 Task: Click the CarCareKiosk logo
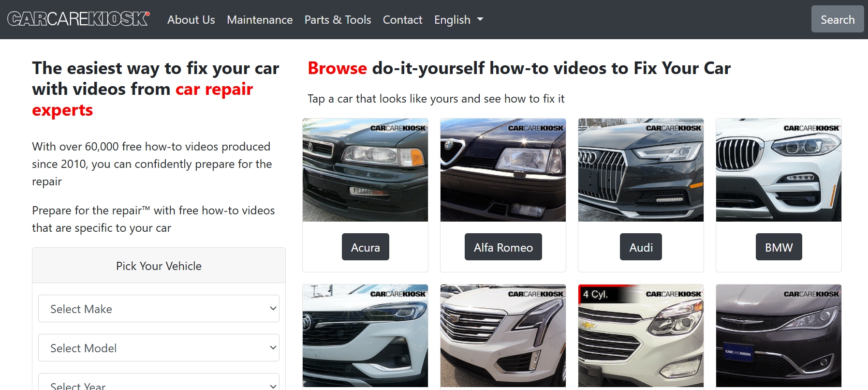tap(78, 19)
